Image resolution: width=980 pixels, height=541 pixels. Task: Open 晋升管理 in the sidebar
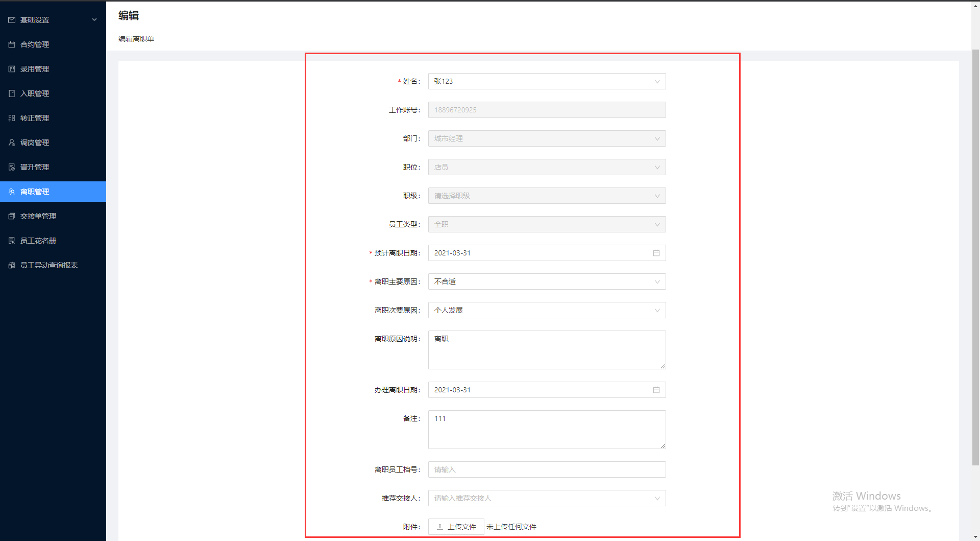point(53,167)
